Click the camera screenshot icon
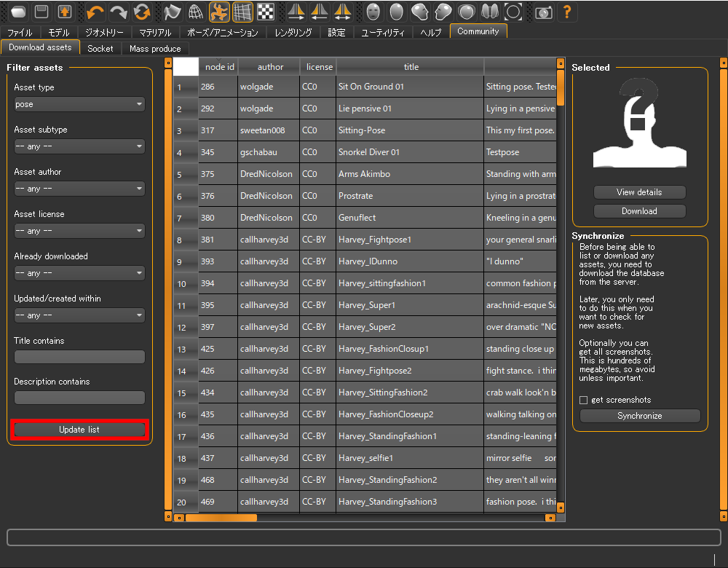Screen dimensions: 728x568 point(544,12)
